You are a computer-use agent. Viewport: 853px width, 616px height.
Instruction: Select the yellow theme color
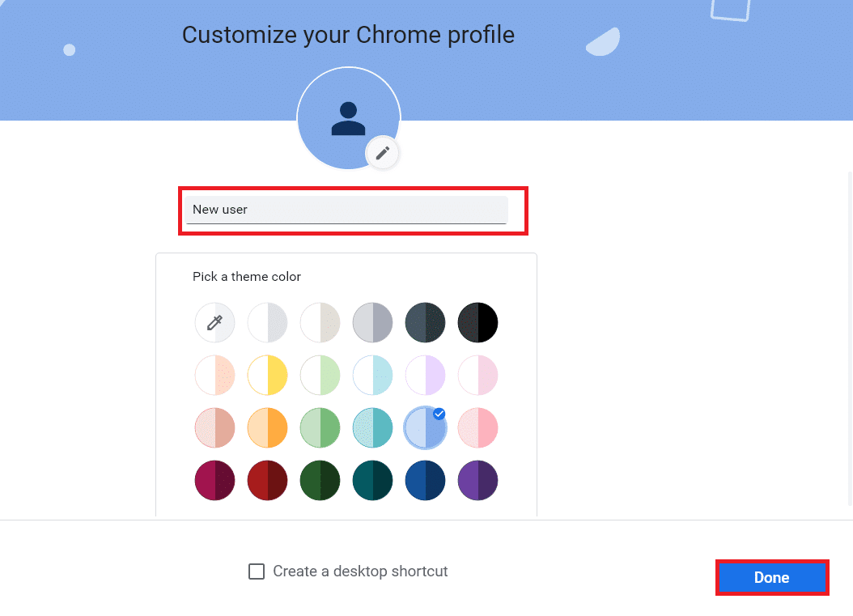(x=267, y=375)
